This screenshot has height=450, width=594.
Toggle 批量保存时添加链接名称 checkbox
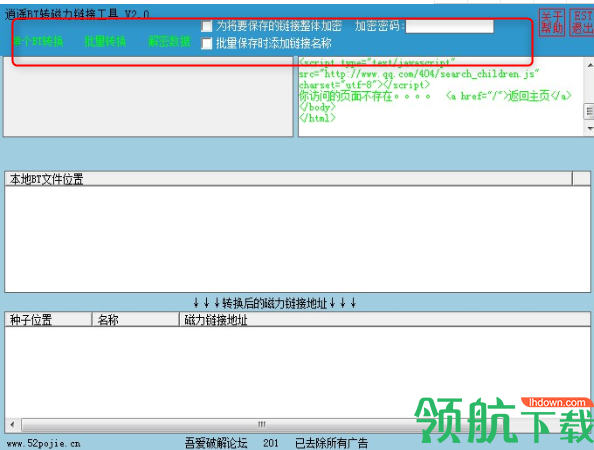[x=207, y=44]
